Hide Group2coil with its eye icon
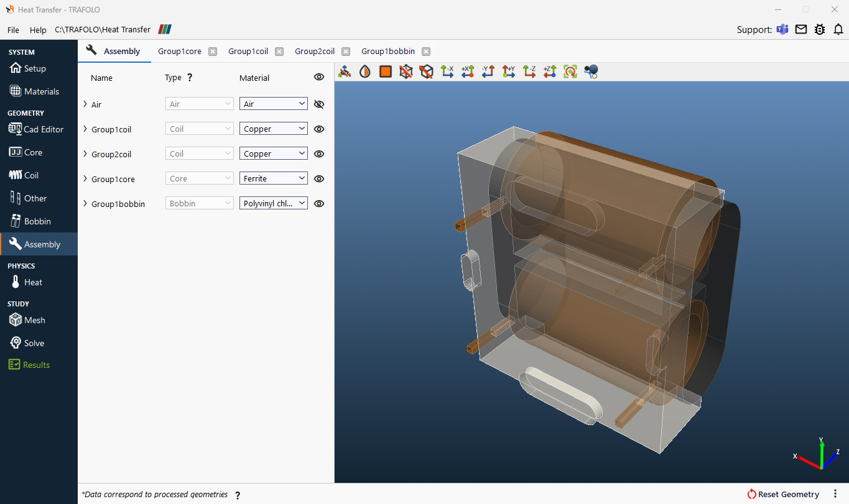 pyautogui.click(x=319, y=153)
